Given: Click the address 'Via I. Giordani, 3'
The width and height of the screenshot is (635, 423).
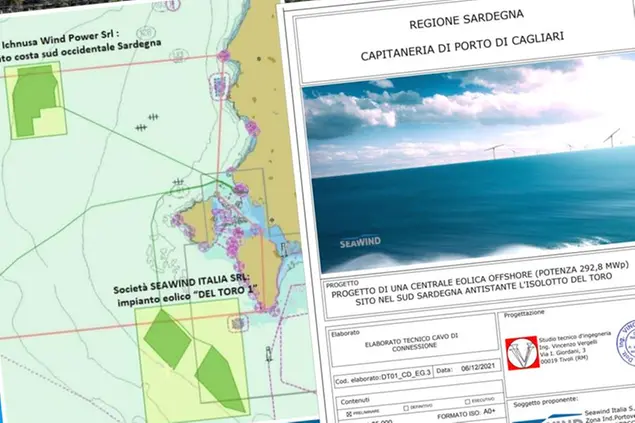Looking at the screenshot, I should 561,352.
